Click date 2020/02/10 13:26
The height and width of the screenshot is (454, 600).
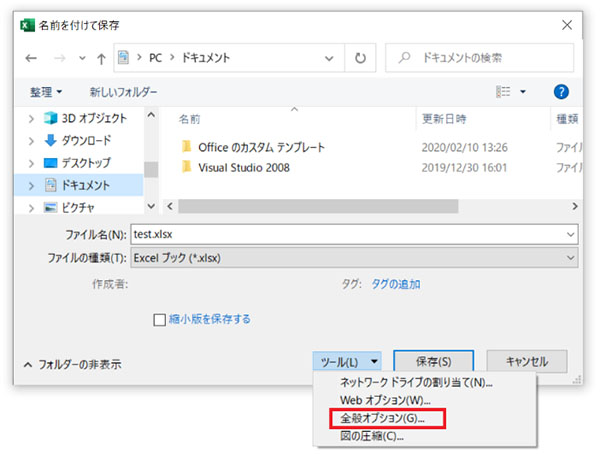(465, 147)
